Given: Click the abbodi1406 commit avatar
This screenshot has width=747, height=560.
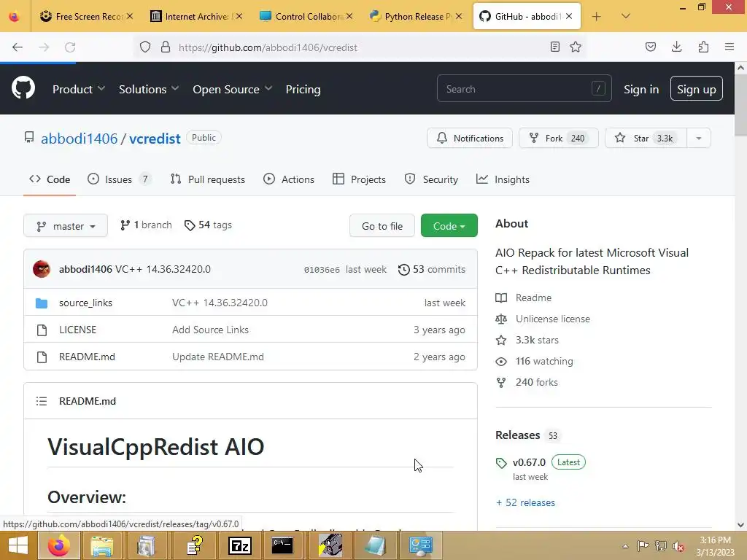Looking at the screenshot, I should click(x=42, y=269).
